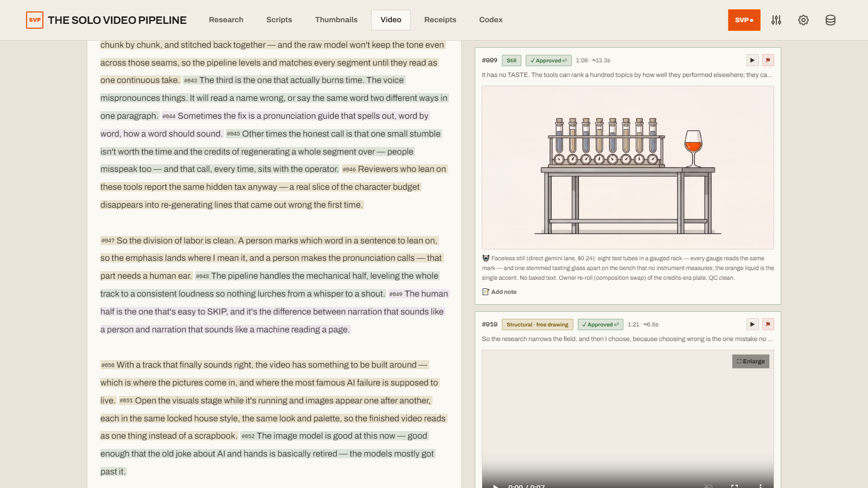Click caption 'It has no TASTE. The tools...'
This screenshot has width=868, height=488.
[x=627, y=75]
